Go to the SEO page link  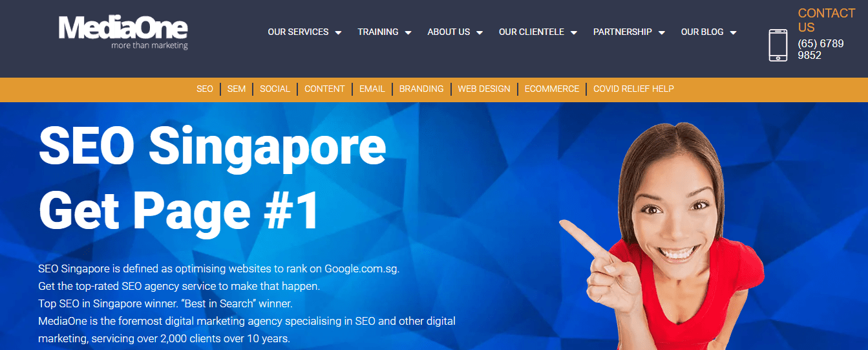[x=205, y=89]
